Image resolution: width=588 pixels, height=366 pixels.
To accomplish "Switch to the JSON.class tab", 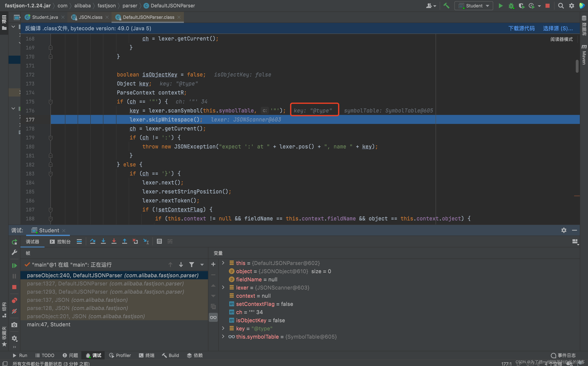I will click(x=91, y=17).
